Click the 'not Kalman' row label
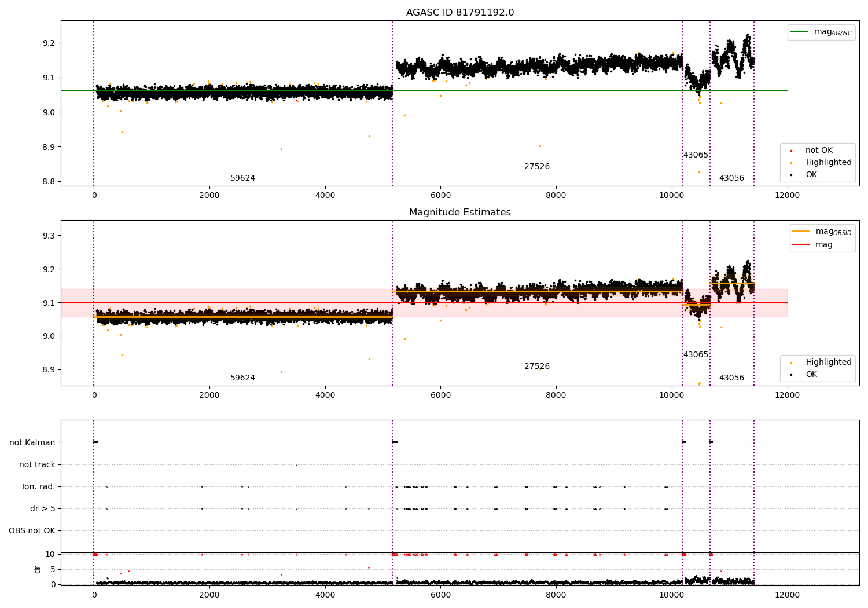The width and height of the screenshot is (868, 608). coord(32,443)
